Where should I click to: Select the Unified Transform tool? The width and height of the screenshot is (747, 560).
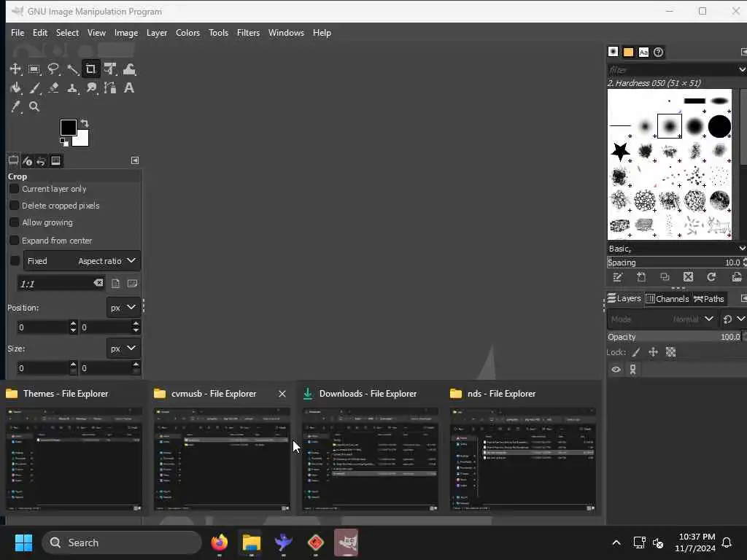point(111,69)
